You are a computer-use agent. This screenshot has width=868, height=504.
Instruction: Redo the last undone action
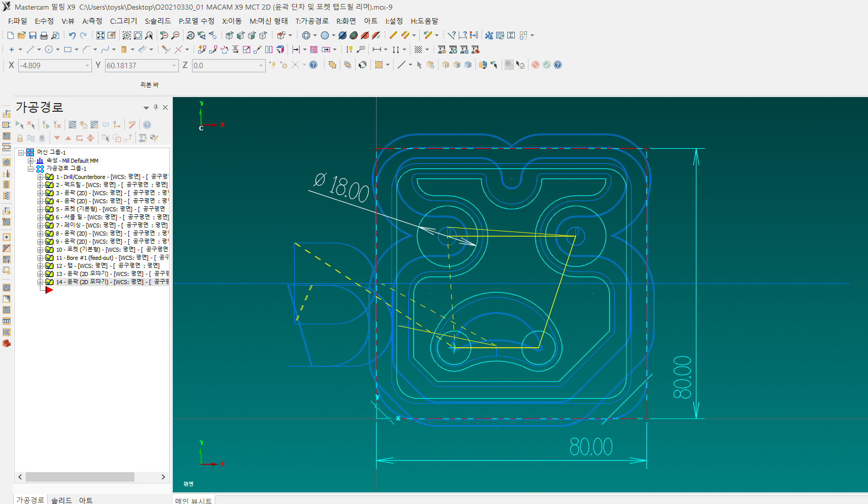click(83, 35)
